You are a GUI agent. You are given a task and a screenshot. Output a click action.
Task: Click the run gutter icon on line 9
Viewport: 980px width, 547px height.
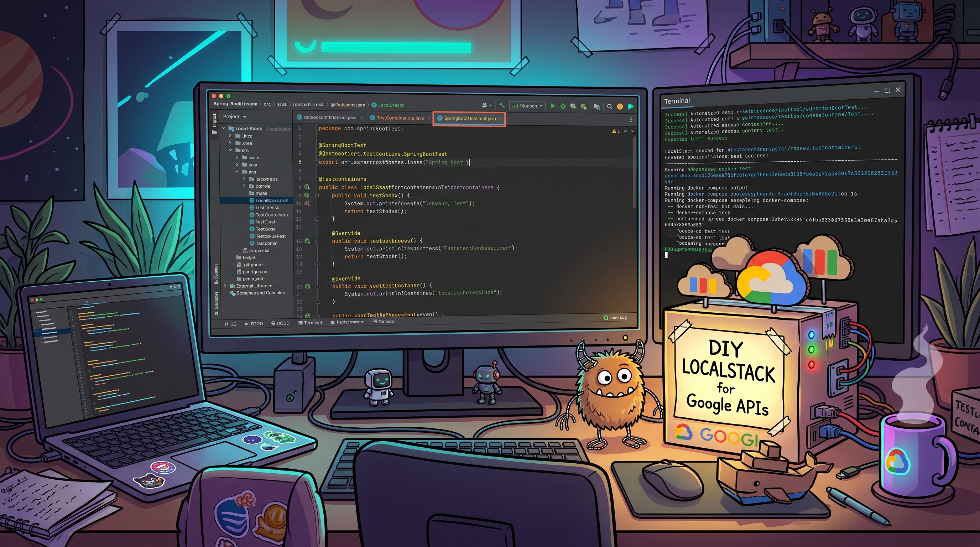click(x=307, y=195)
